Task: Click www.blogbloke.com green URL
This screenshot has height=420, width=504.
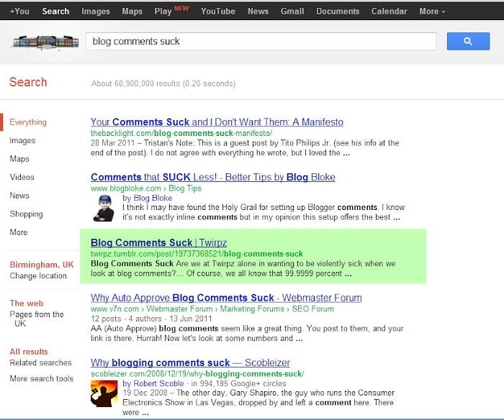Action: click(126, 188)
